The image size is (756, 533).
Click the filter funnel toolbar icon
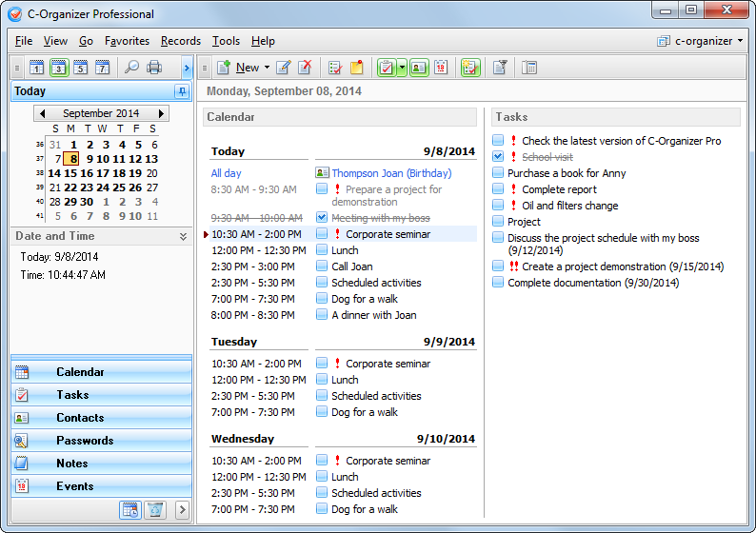tap(500, 68)
